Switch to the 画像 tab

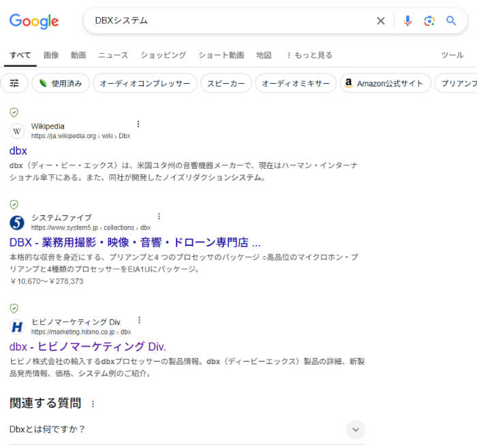click(x=51, y=55)
